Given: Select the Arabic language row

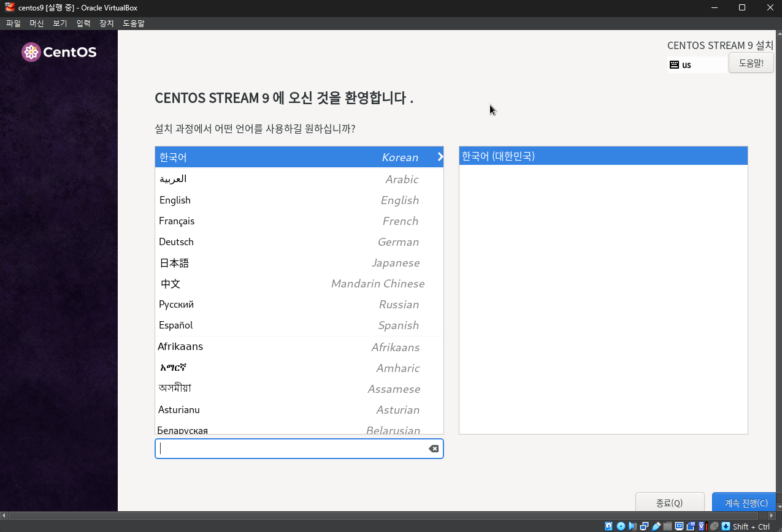Looking at the screenshot, I should pos(299,179).
